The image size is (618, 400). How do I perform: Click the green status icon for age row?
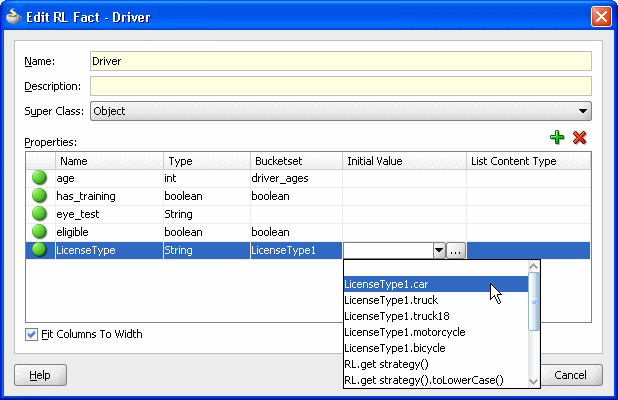point(39,178)
